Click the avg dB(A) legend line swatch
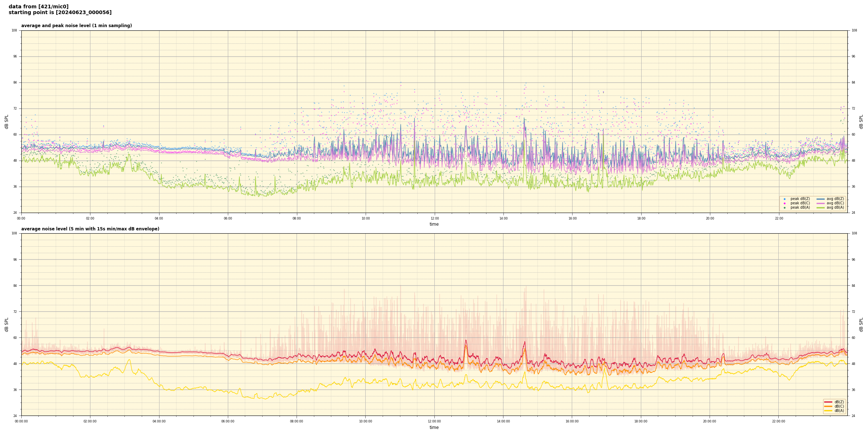This screenshot has width=868, height=434. 820,208
